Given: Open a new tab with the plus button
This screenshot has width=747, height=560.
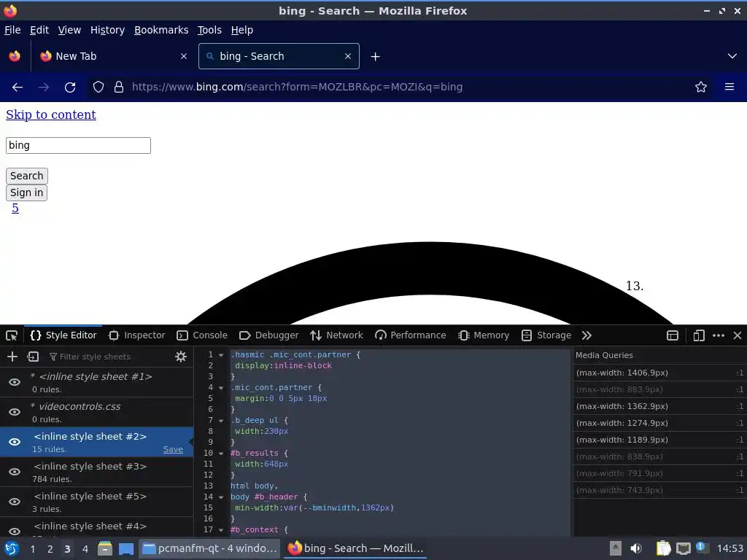Looking at the screenshot, I should [x=376, y=57].
